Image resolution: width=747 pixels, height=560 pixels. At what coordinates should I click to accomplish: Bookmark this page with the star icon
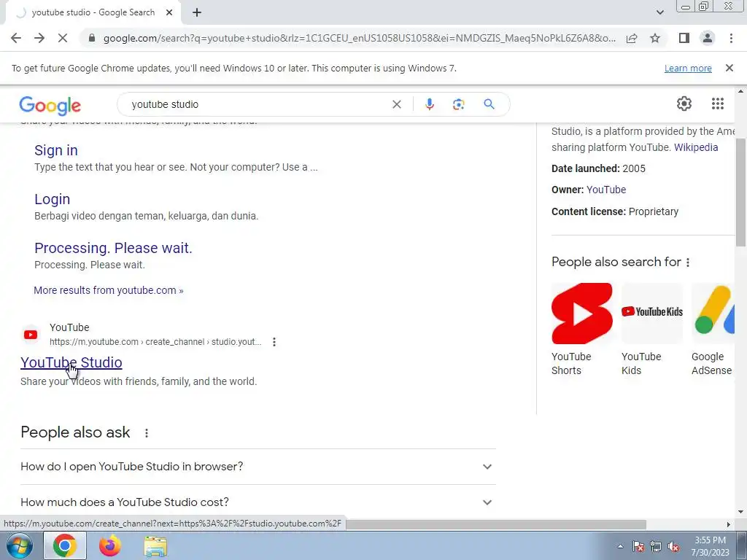click(655, 38)
